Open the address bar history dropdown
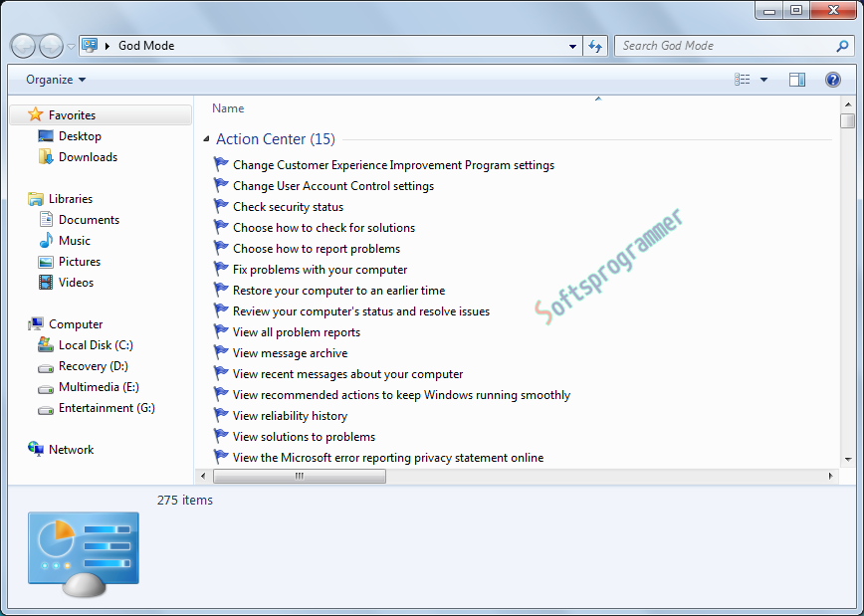864x616 pixels. click(x=572, y=45)
